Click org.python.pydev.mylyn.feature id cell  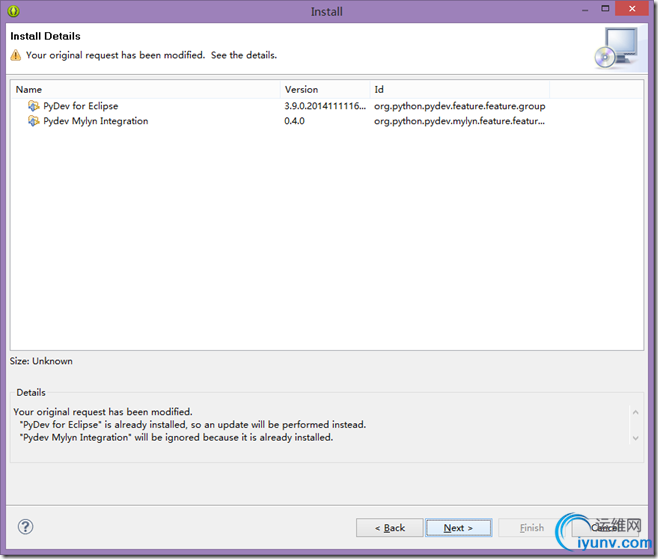pyautogui.click(x=460, y=121)
